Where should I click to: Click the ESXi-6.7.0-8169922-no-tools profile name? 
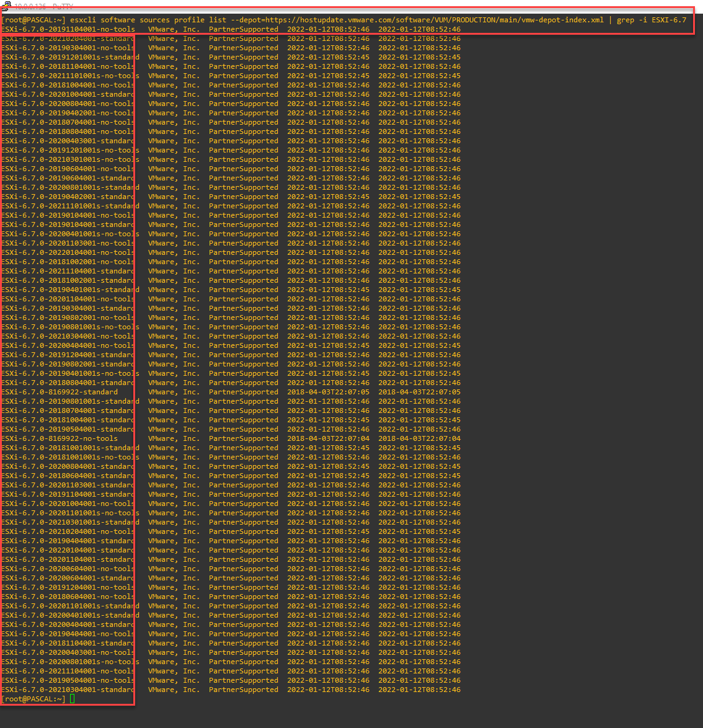[x=60, y=438]
